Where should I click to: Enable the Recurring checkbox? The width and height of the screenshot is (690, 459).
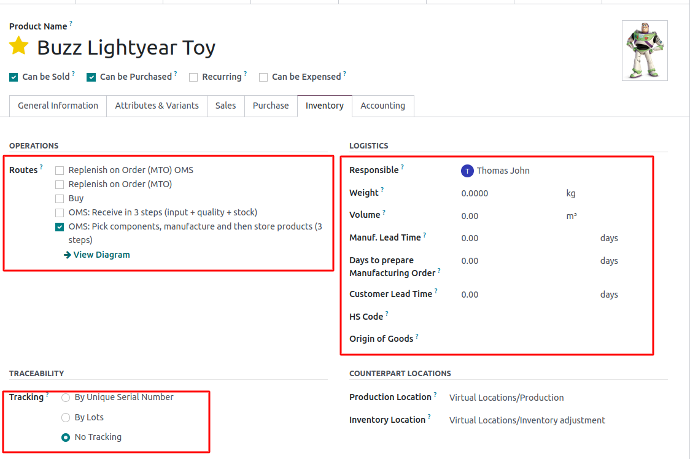click(193, 77)
